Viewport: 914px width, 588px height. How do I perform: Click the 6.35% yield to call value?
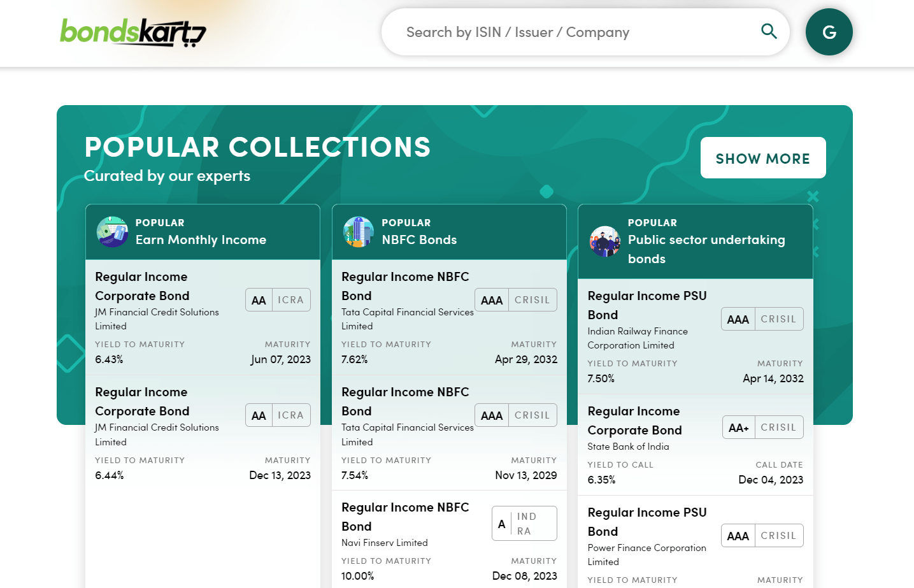click(601, 480)
